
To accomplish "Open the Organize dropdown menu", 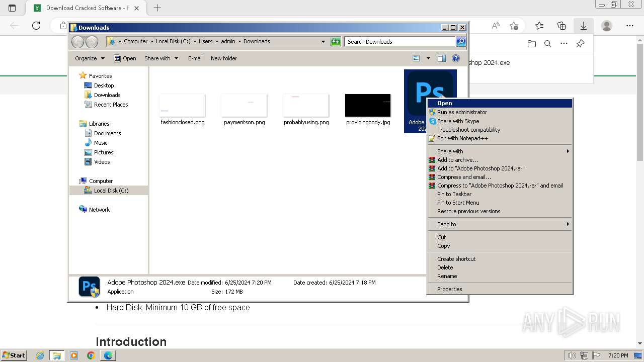I will click(90, 58).
